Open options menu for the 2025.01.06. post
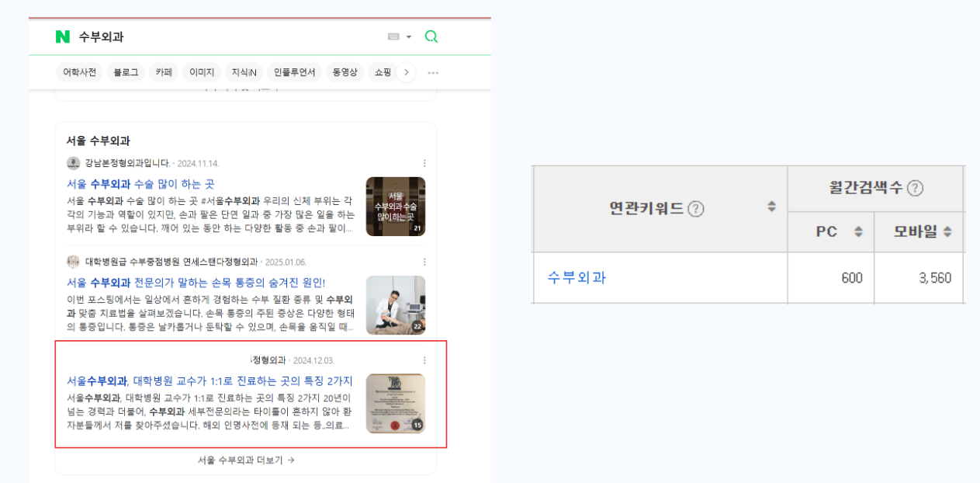The height and width of the screenshot is (483, 980). [x=424, y=262]
